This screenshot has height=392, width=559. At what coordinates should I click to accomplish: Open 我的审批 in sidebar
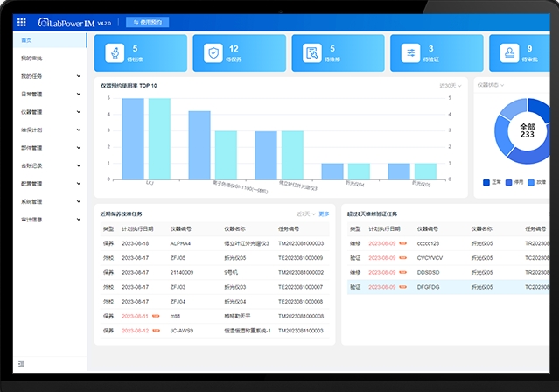pyautogui.click(x=50, y=58)
